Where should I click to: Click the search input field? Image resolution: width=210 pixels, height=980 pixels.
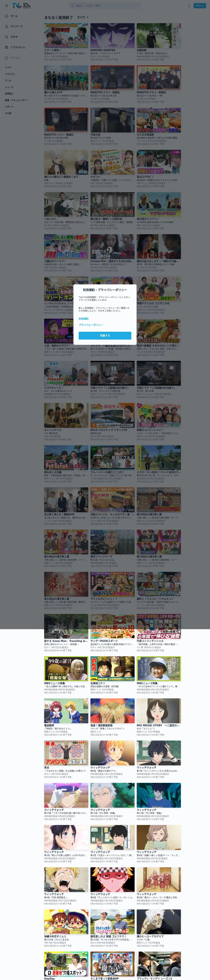(105, 6)
